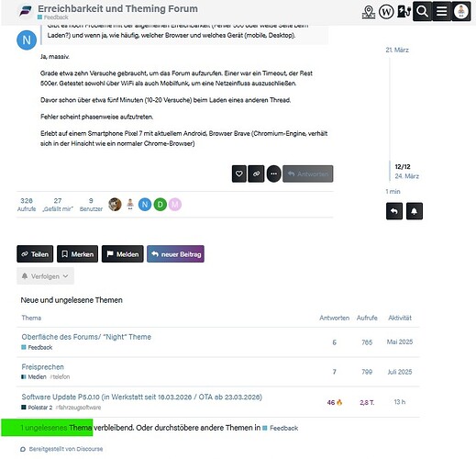Click the Teilen share button
The image size is (476, 459).
(x=35, y=254)
